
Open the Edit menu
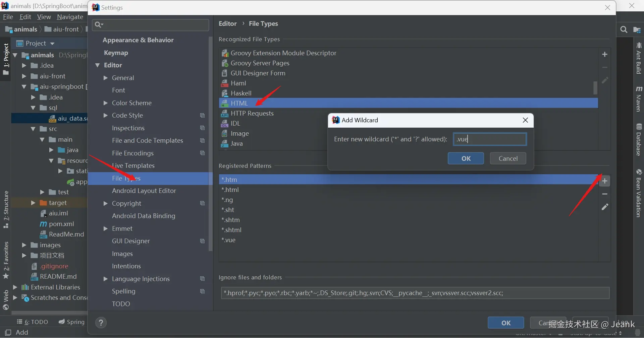pyautogui.click(x=25, y=17)
